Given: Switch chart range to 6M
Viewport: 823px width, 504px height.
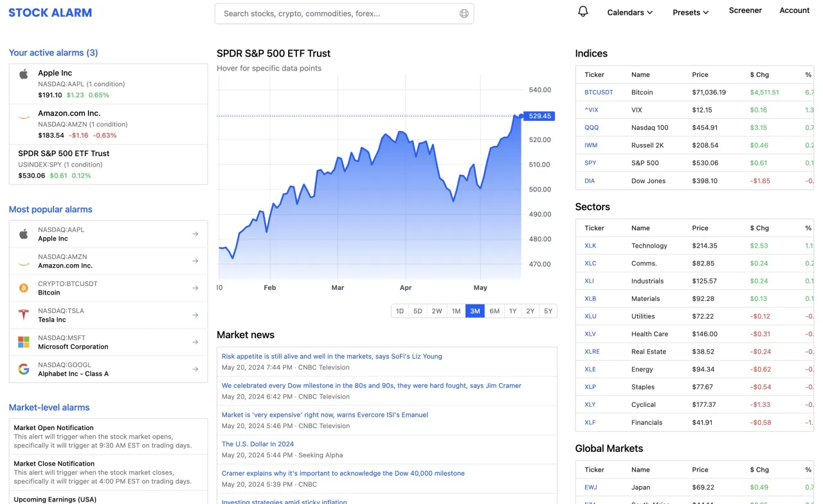Looking at the screenshot, I should 494,311.
